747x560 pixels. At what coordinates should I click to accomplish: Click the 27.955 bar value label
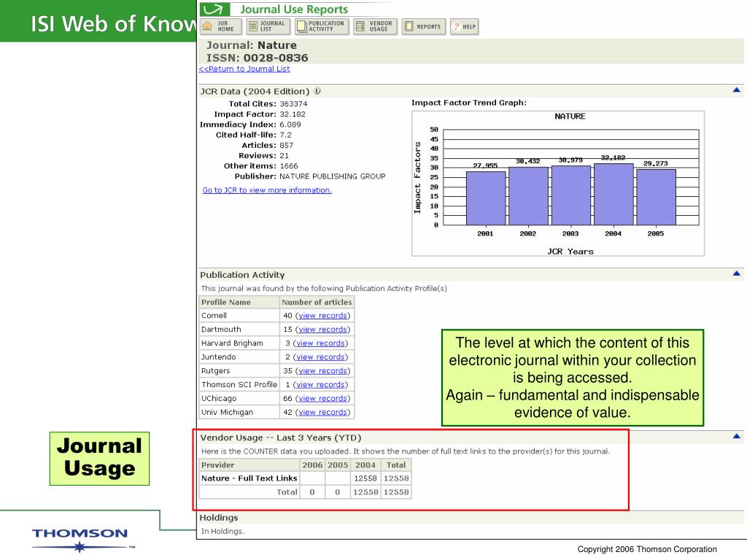click(485, 166)
